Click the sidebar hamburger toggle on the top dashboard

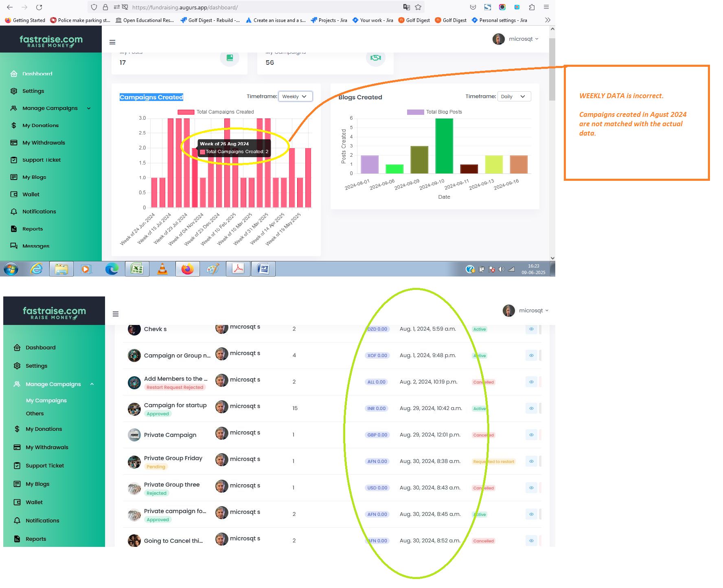point(112,42)
